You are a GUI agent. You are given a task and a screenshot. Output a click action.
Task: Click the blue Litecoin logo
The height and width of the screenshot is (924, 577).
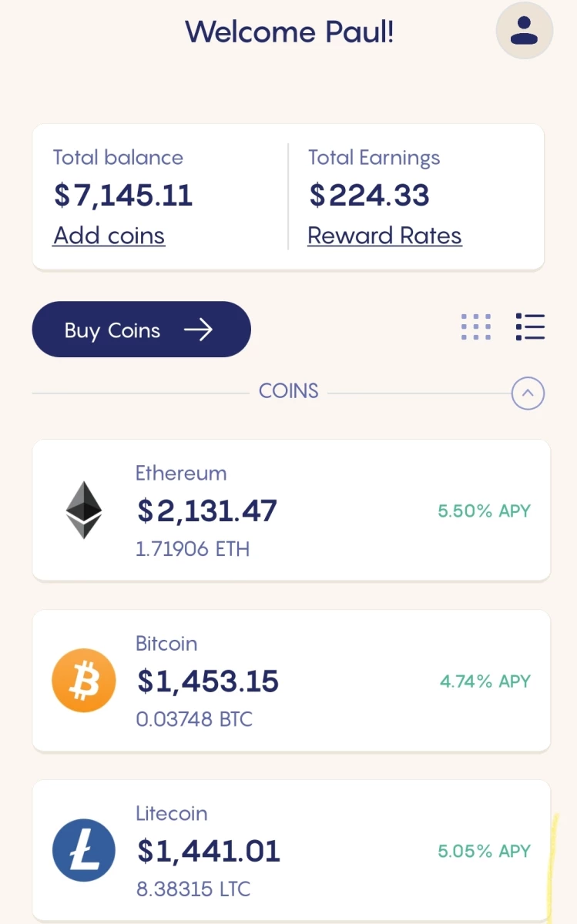[83, 851]
